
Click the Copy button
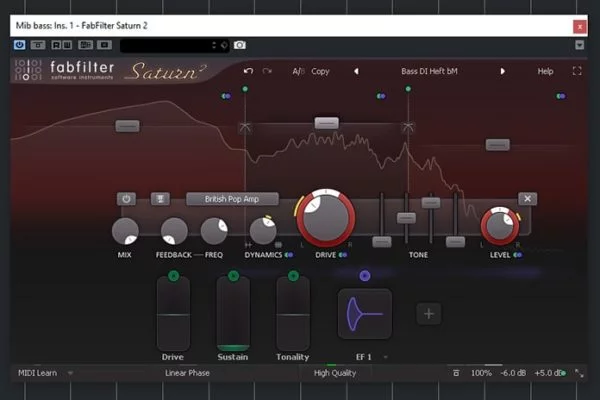[x=320, y=72]
